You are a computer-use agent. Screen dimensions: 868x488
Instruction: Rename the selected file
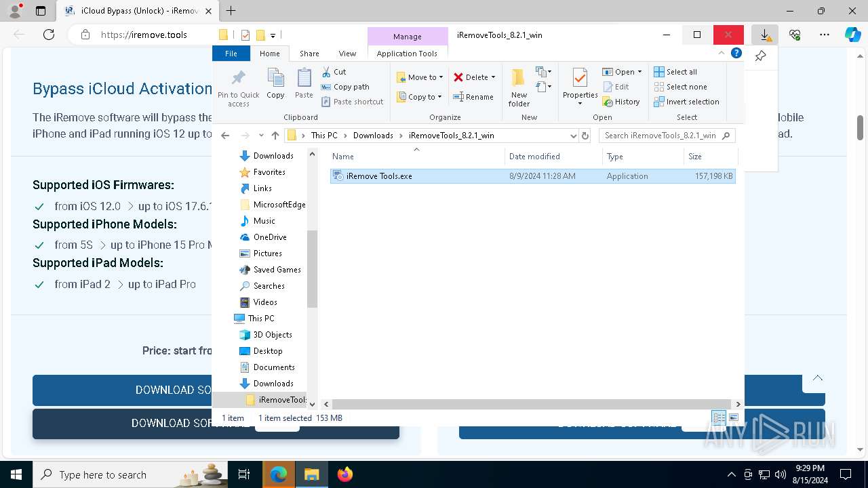click(x=473, y=97)
